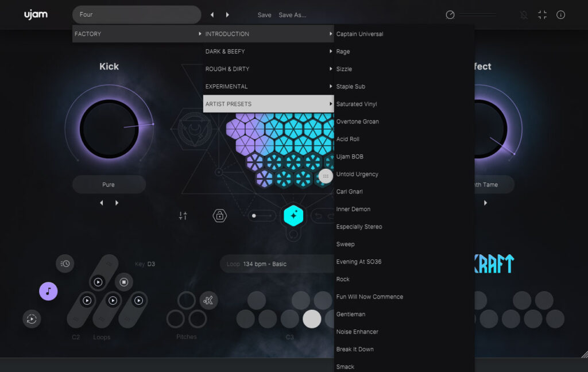The image size is (588, 372).
Task: Choose Carl Gnarl preset
Action: [404, 192]
